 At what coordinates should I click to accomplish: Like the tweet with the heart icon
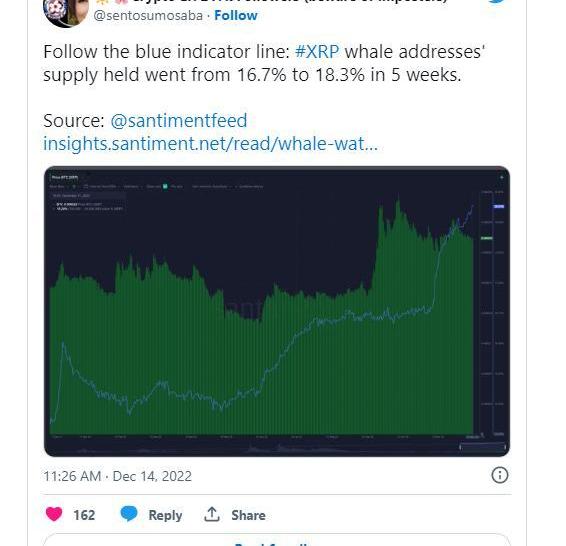point(54,514)
